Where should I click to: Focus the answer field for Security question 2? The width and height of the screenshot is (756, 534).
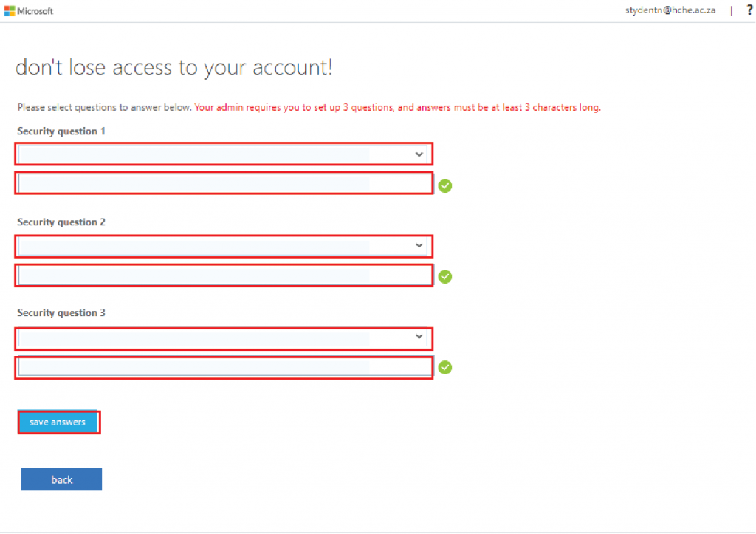pyautogui.click(x=224, y=275)
